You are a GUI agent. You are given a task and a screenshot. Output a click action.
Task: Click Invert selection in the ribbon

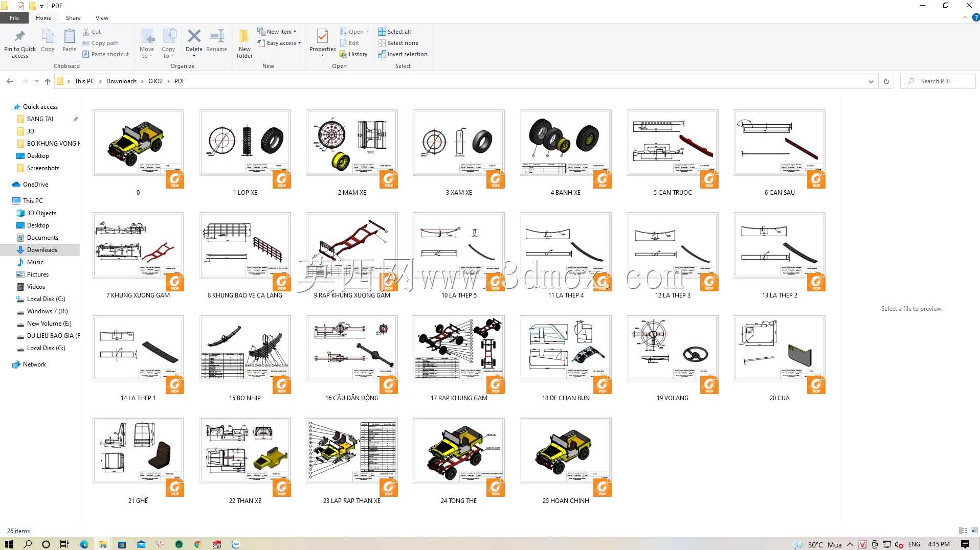click(x=403, y=54)
